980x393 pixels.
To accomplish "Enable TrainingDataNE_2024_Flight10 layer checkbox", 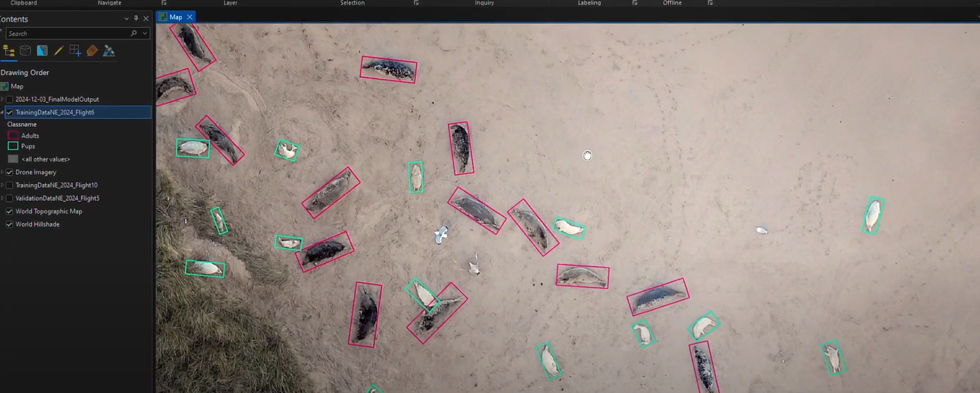I will [9, 185].
